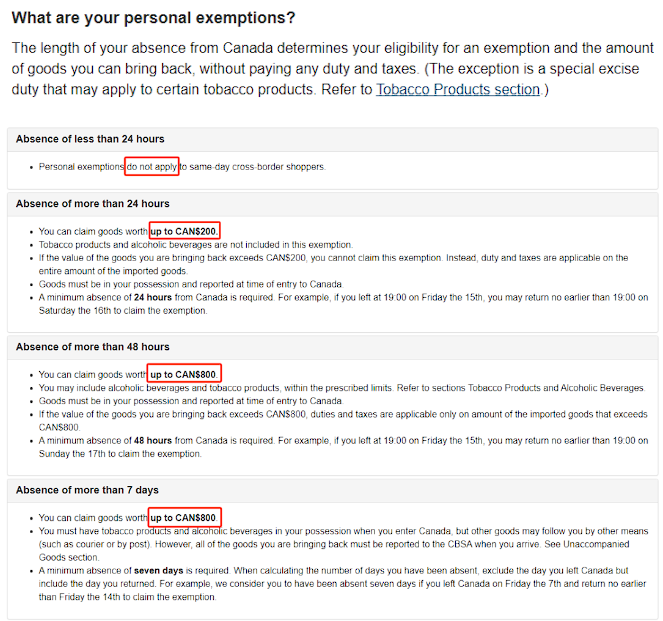Image resolution: width=663 pixels, height=621 pixels.
Task: Click "up to CAN$800" under the 48 hours section
Action: pos(184,375)
